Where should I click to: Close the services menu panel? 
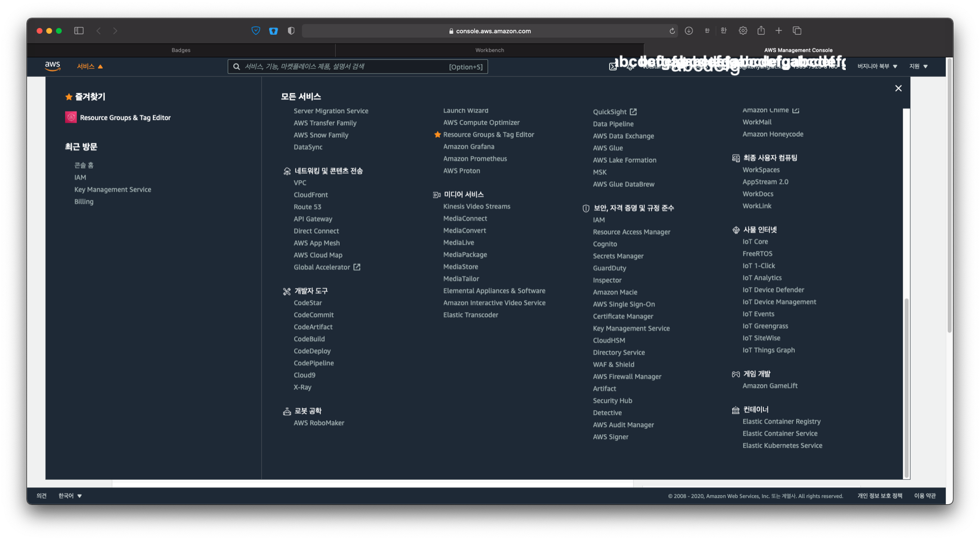898,88
